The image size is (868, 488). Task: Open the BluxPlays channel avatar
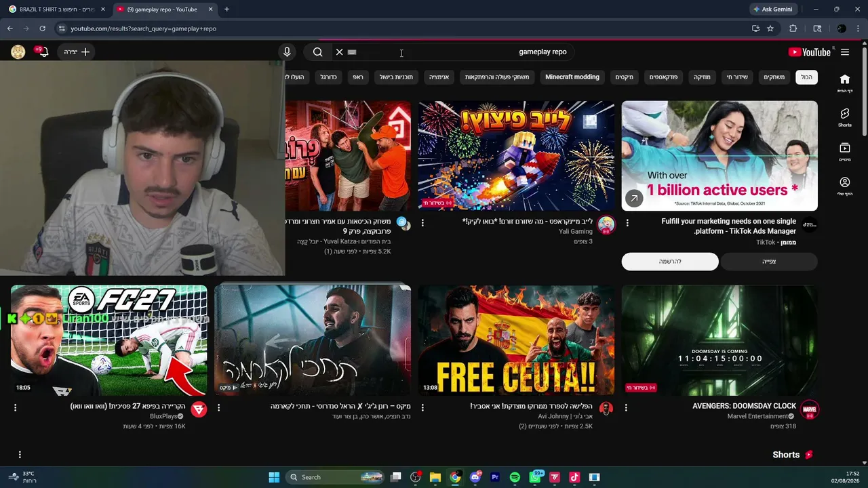(199, 409)
